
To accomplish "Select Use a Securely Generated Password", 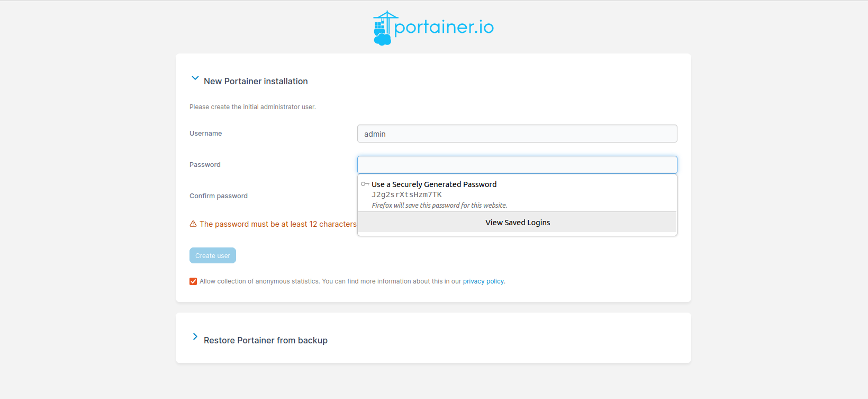I will (x=434, y=184).
